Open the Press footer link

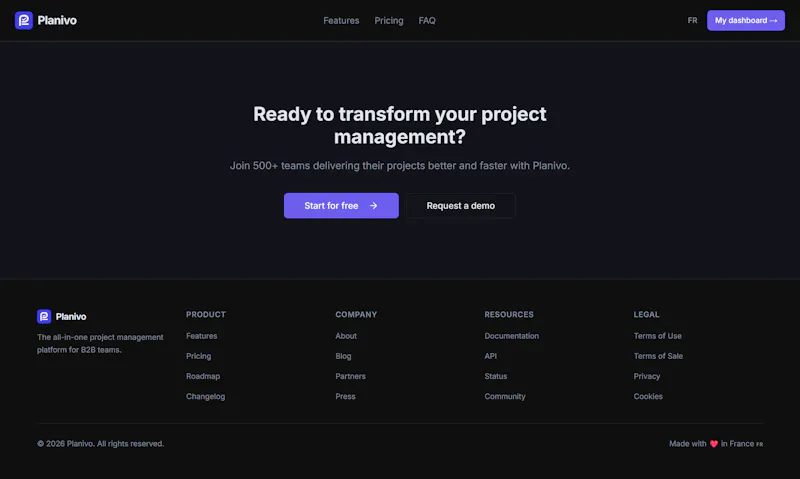tap(345, 396)
